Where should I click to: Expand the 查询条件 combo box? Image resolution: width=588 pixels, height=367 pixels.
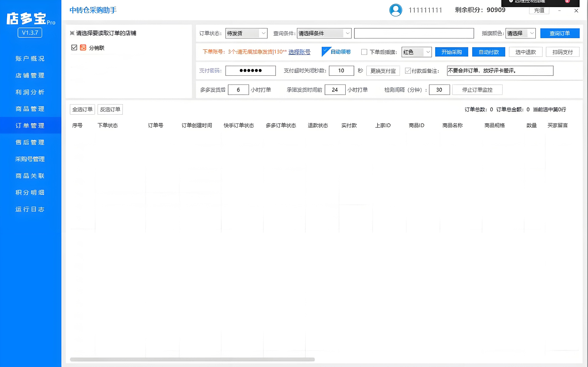pos(324,33)
